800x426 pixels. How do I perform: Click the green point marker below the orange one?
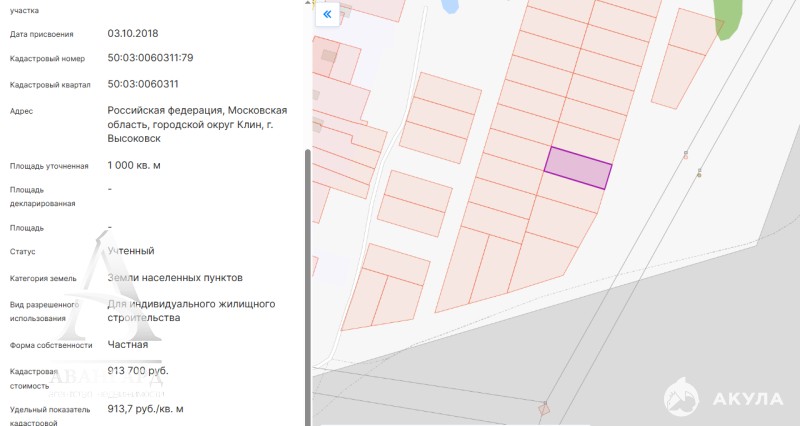(x=699, y=173)
